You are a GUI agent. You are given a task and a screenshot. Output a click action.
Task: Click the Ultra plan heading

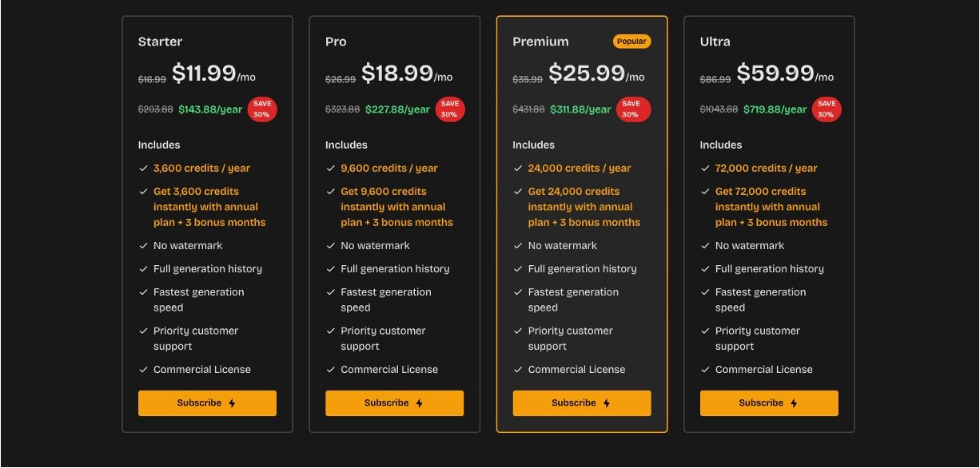tap(715, 42)
